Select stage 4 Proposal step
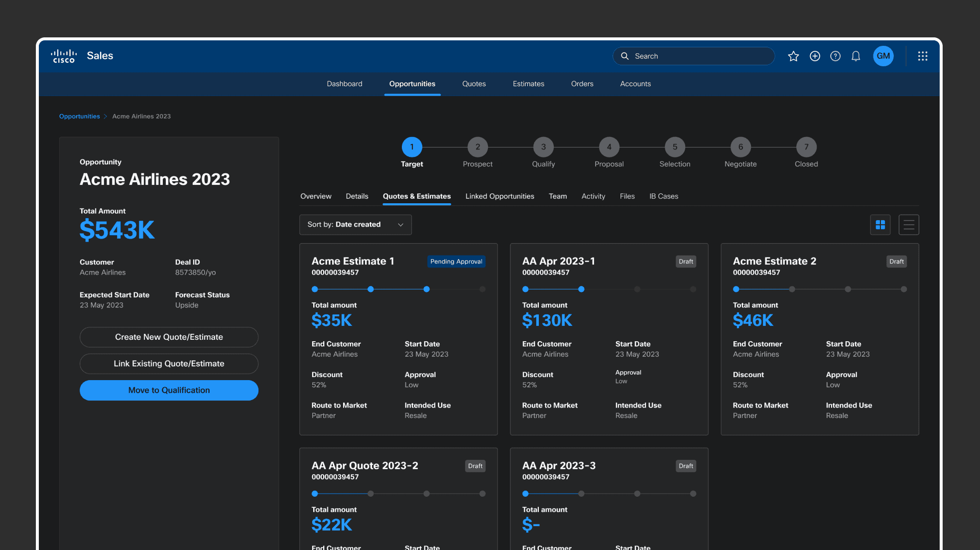The height and width of the screenshot is (550, 980). tap(609, 147)
